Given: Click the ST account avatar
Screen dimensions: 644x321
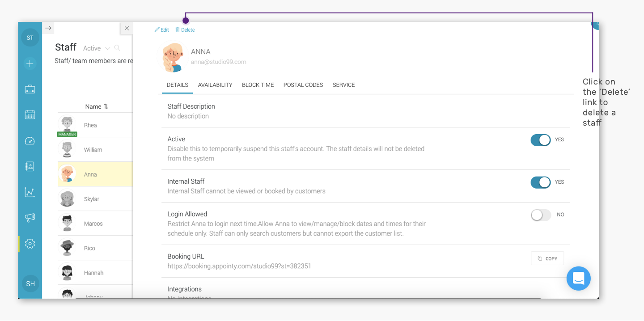Looking at the screenshot, I should 30,38.
